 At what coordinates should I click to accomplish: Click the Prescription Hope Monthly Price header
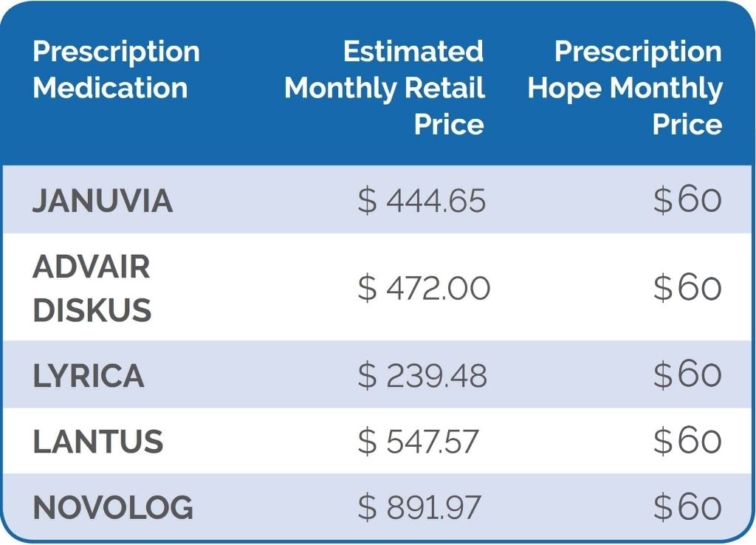coord(625,88)
